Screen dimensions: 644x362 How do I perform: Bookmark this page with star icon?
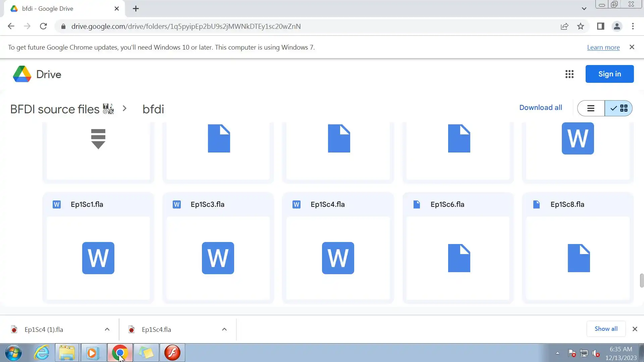(x=581, y=26)
